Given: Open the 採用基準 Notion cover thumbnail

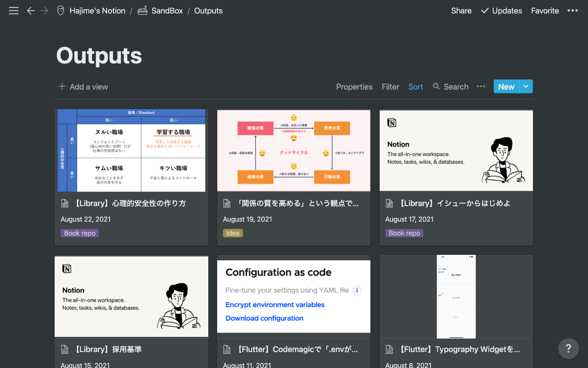Looking at the screenshot, I should coord(131,296).
